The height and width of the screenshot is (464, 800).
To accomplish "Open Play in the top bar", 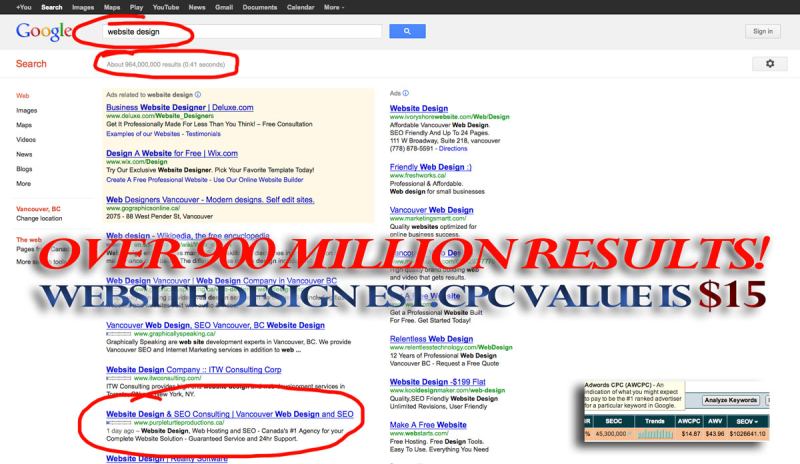I will (136, 7).
